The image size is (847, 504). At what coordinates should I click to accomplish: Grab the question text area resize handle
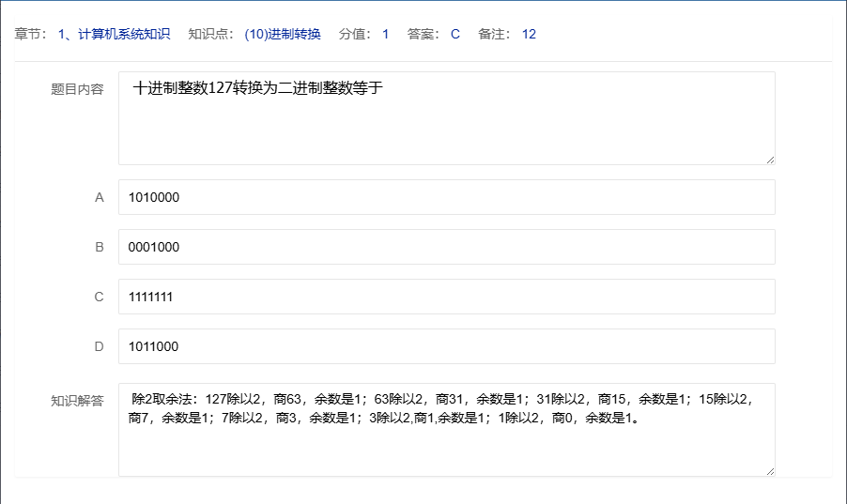[x=770, y=160]
